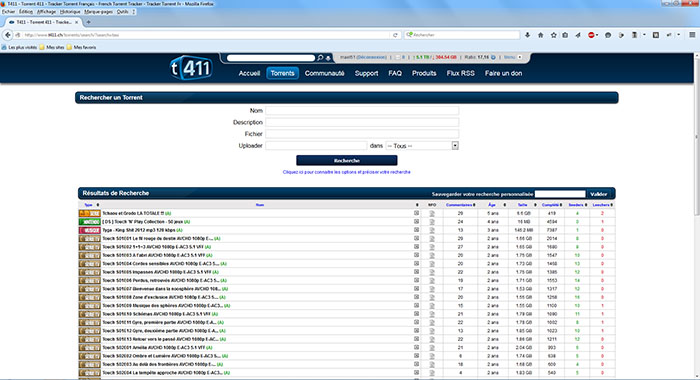The width and height of the screenshot is (700, 380).
Task: Click the red Adblock stop-sign icon
Action: [591, 35]
